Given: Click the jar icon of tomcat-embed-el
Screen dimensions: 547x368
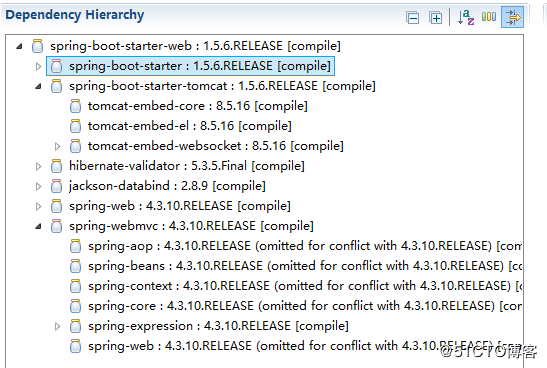Looking at the screenshot, I should click(75, 126).
